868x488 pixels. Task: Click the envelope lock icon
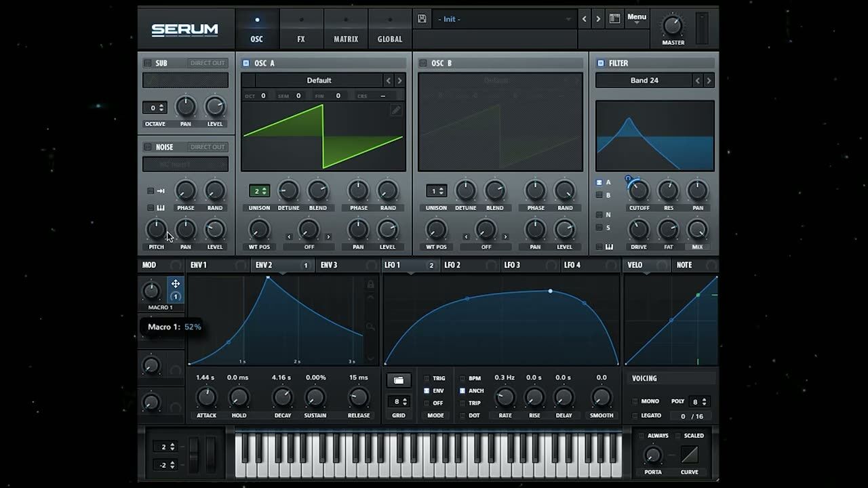[x=370, y=285]
